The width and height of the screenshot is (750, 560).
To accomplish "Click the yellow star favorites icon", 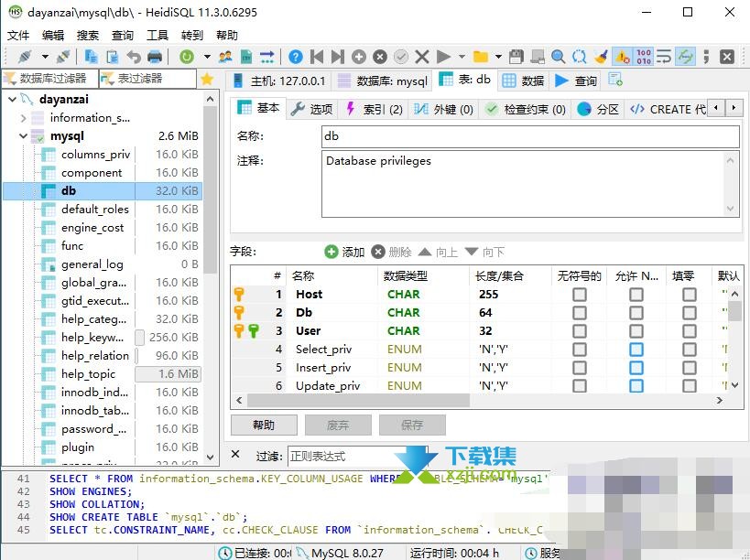I will click(x=207, y=79).
